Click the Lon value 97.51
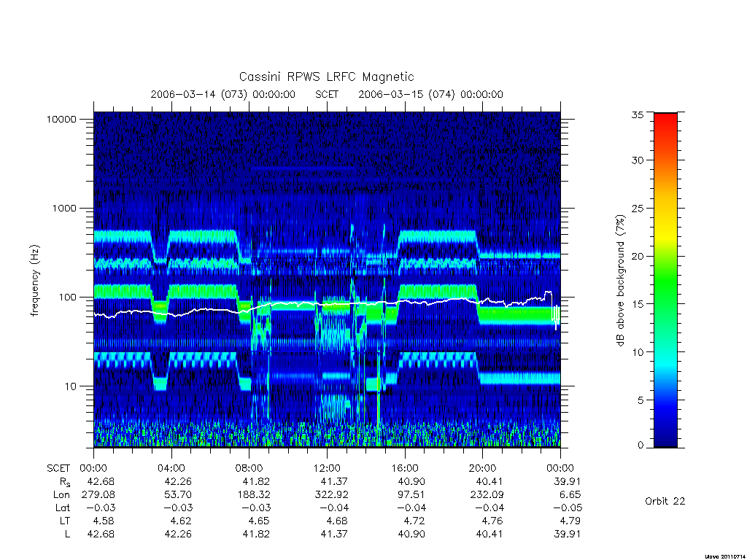 [411, 495]
